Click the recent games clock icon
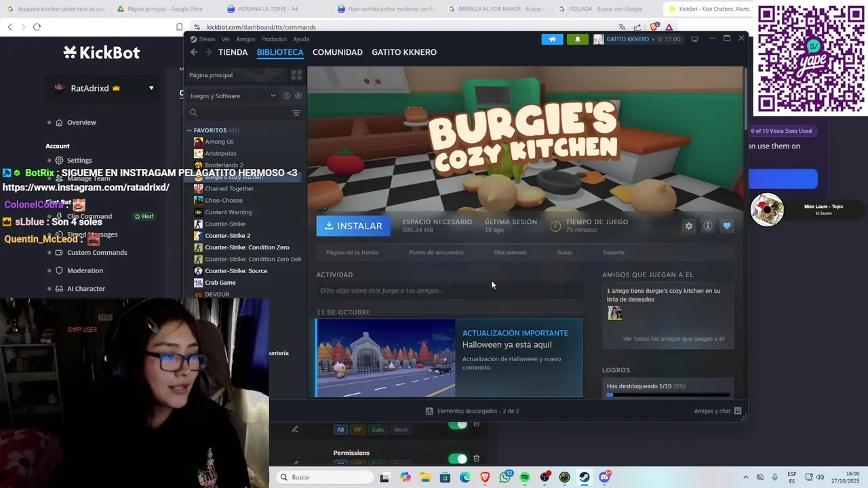Image resolution: width=868 pixels, height=488 pixels. tap(287, 96)
